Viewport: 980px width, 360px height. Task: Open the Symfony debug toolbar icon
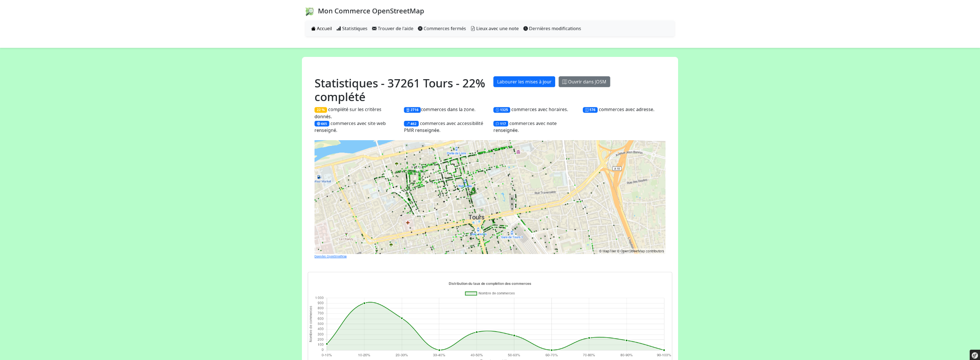(x=975, y=355)
